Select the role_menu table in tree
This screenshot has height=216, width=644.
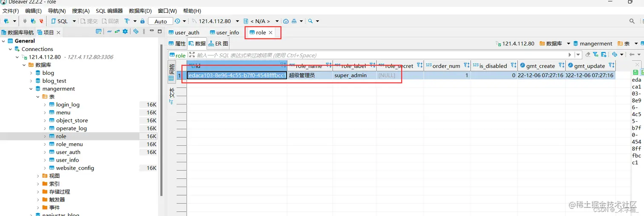(69, 144)
